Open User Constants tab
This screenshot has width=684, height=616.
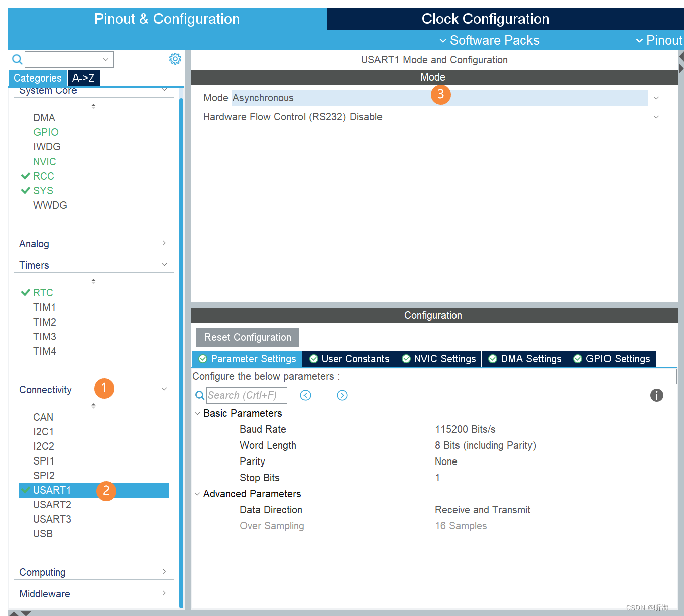(x=349, y=359)
